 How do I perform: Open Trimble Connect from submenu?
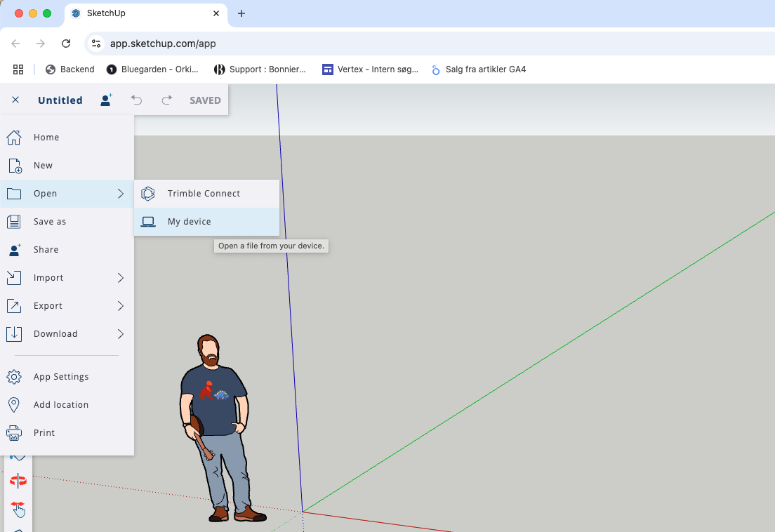click(204, 194)
